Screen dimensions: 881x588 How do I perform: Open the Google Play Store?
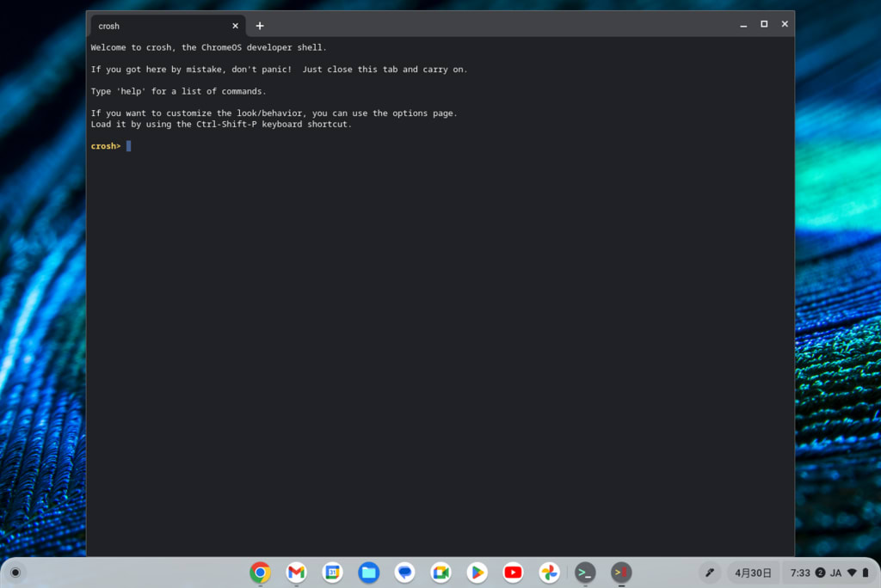coord(477,573)
